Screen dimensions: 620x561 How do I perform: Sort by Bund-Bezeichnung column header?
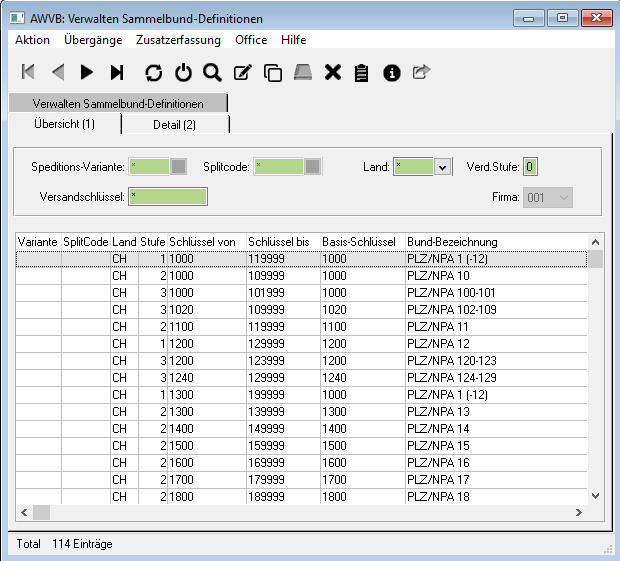pos(452,242)
